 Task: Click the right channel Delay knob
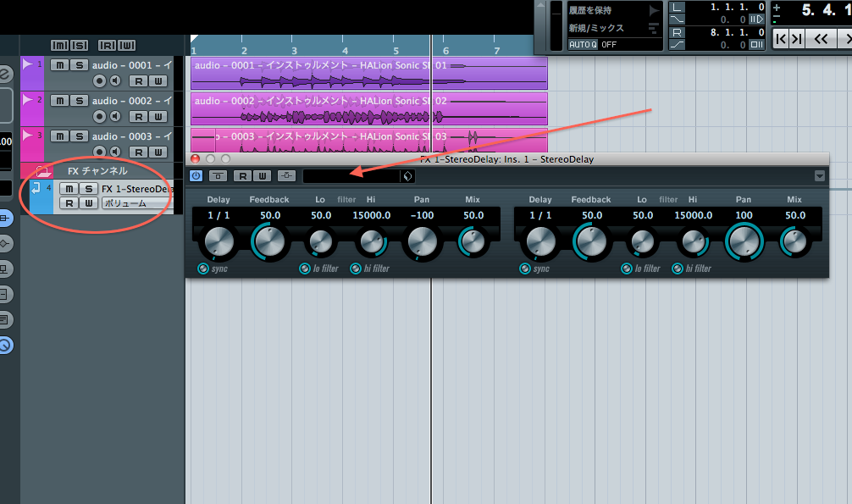[x=540, y=242]
